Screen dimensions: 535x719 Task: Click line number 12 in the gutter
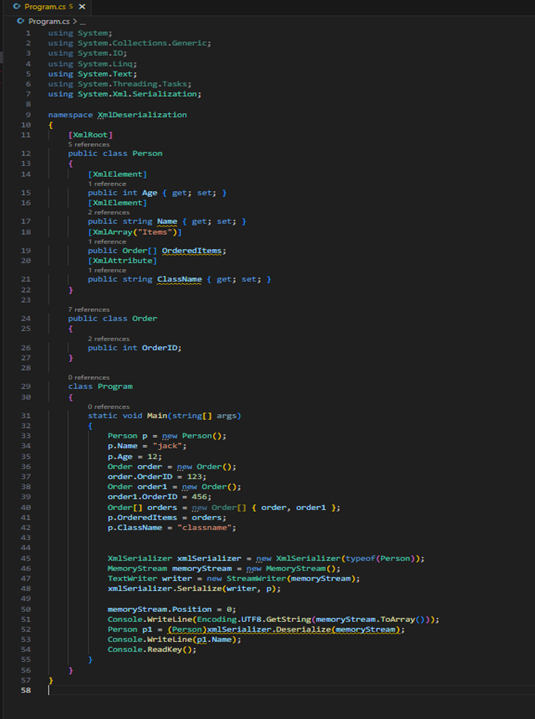tap(26, 154)
